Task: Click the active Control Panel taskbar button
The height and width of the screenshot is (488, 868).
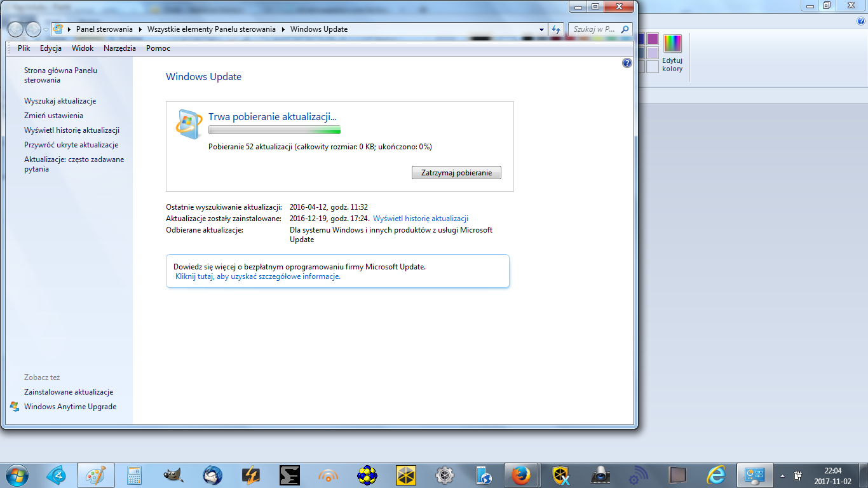Action: 754,475
